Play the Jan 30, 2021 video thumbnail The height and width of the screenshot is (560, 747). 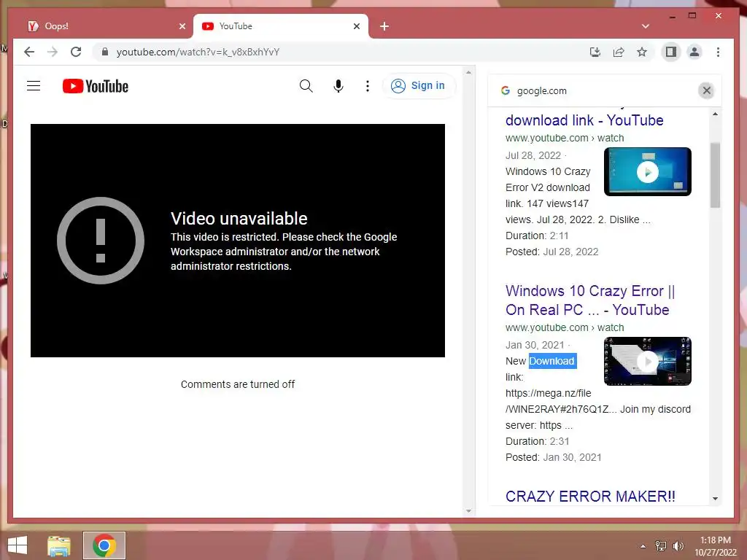pos(648,362)
